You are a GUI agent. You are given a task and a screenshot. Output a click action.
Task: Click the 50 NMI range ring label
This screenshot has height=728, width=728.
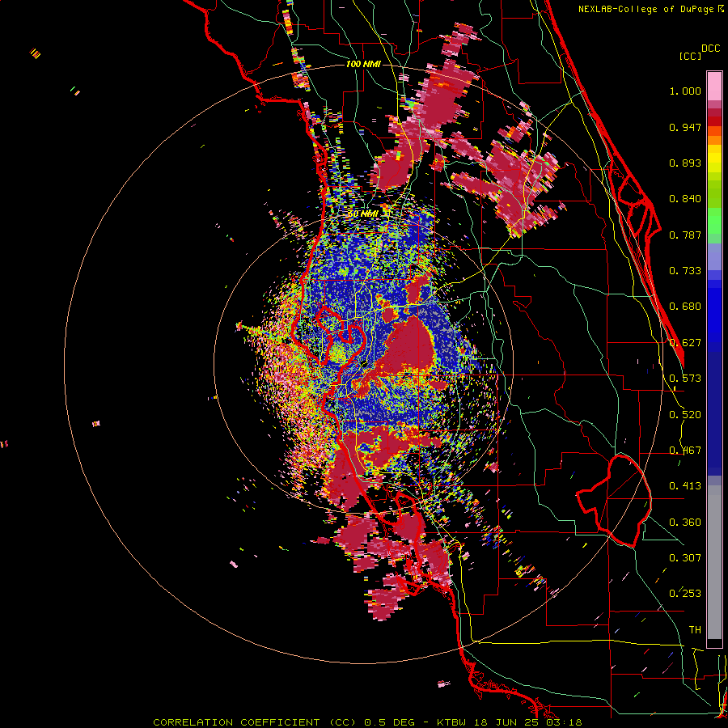(362, 214)
